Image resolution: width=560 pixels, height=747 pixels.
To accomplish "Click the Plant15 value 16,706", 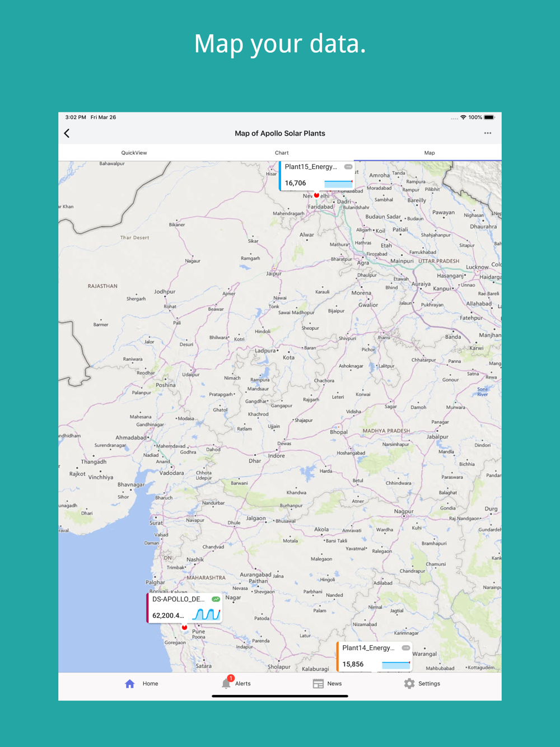I will point(296,183).
